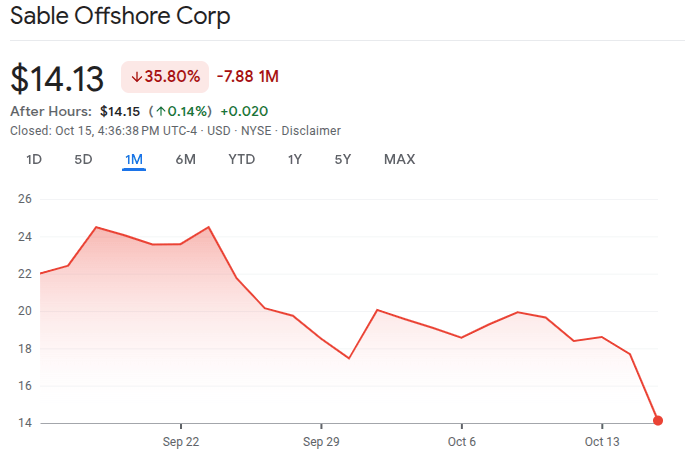Show the MAX range chart
Image resolution: width=685 pixels, height=470 pixels.
(399, 159)
